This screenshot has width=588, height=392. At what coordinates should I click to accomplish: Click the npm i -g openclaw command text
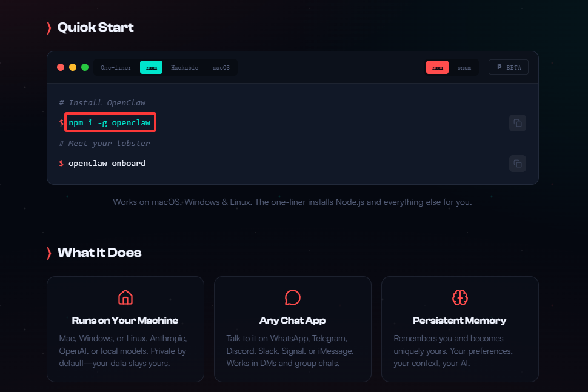[x=110, y=123]
